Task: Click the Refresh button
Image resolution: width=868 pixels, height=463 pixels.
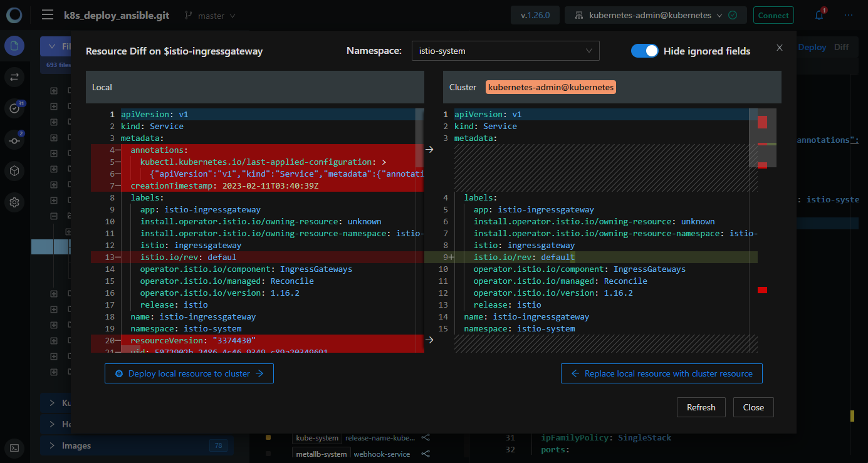Action: [x=701, y=407]
